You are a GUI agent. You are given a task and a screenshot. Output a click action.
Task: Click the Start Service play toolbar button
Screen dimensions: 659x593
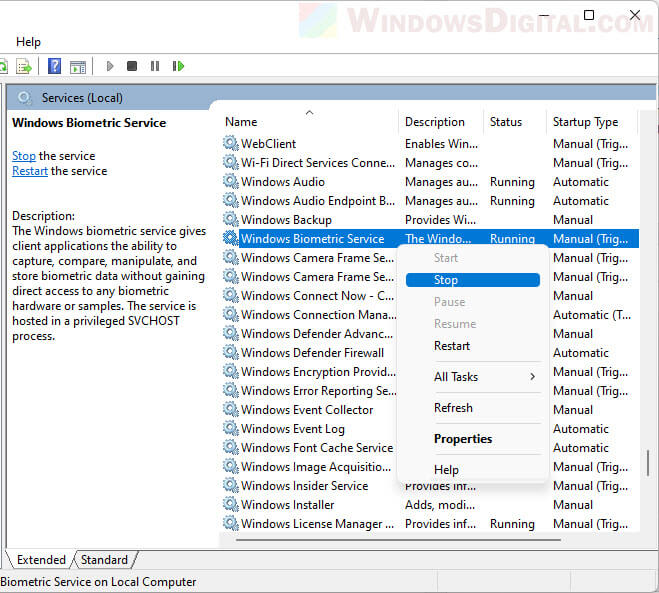110,66
